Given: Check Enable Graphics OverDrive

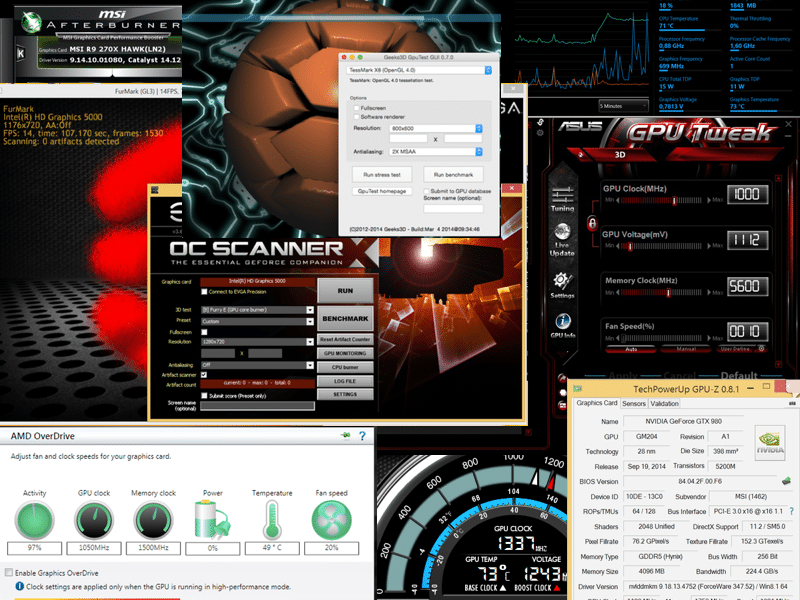Looking at the screenshot, I should 9,572.
